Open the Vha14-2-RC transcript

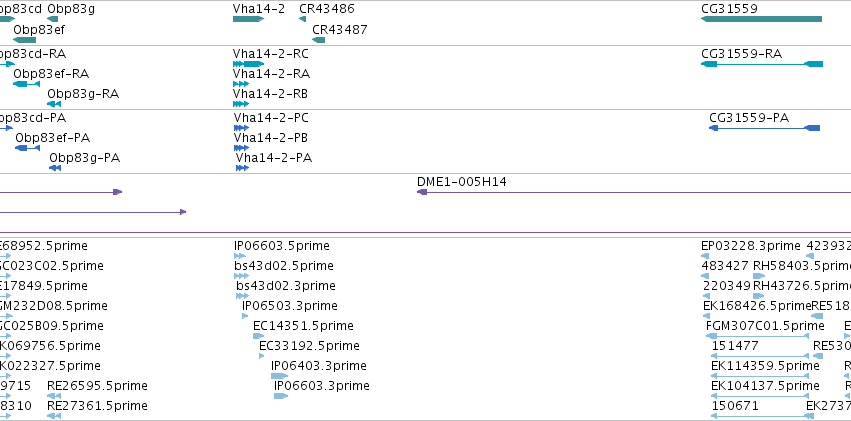point(249,64)
